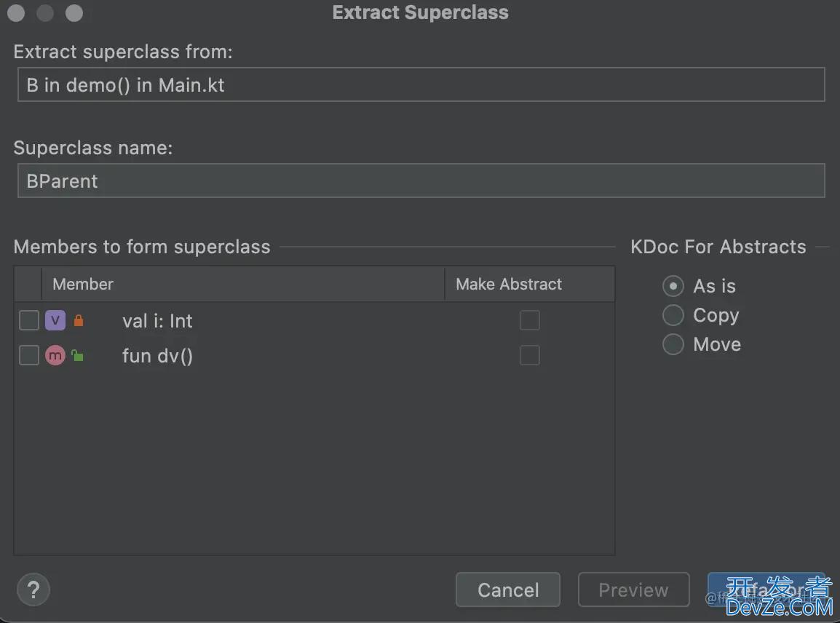Image resolution: width=840 pixels, height=623 pixels.
Task: Check the member checkbox for fun dv()
Action: tap(29, 355)
